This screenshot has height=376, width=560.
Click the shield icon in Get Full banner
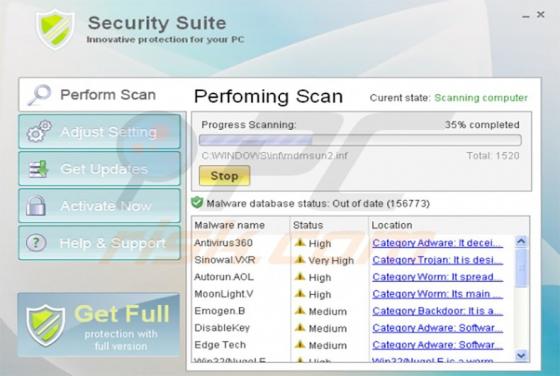click(45, 325)
